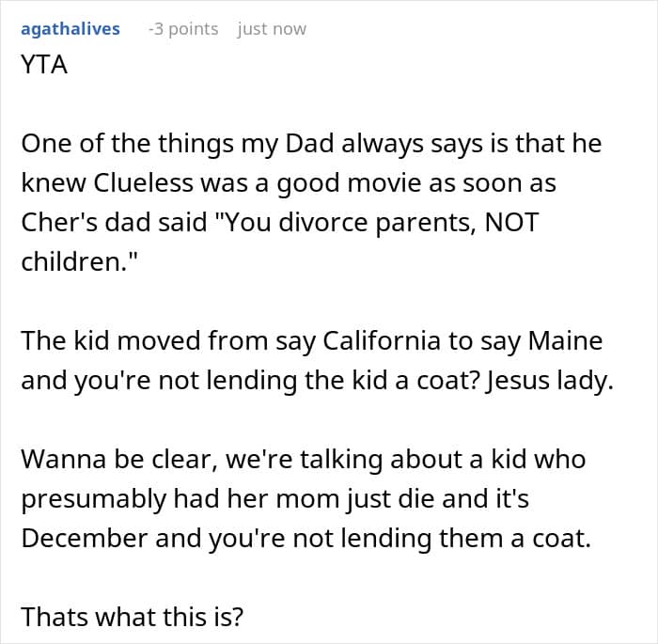Click the word Maine in the comment
The image size is (658, 644).
pos(565,341)
